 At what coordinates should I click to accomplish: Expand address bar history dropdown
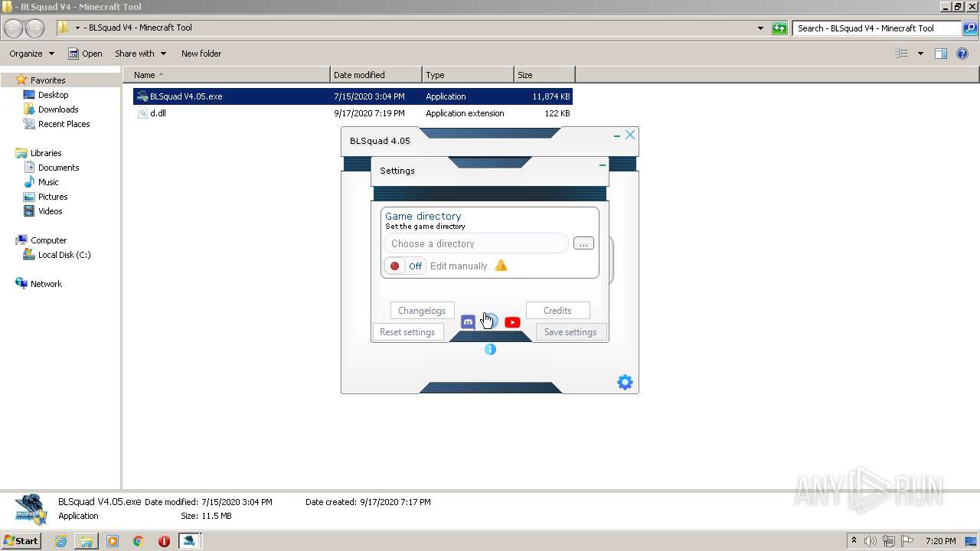760,28
